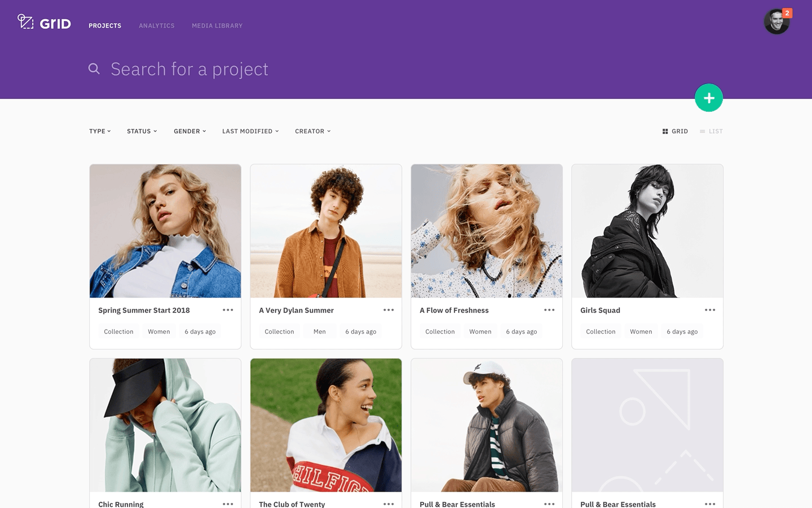Open options menu for Spring Summer Start 2018

click(228, 310)
